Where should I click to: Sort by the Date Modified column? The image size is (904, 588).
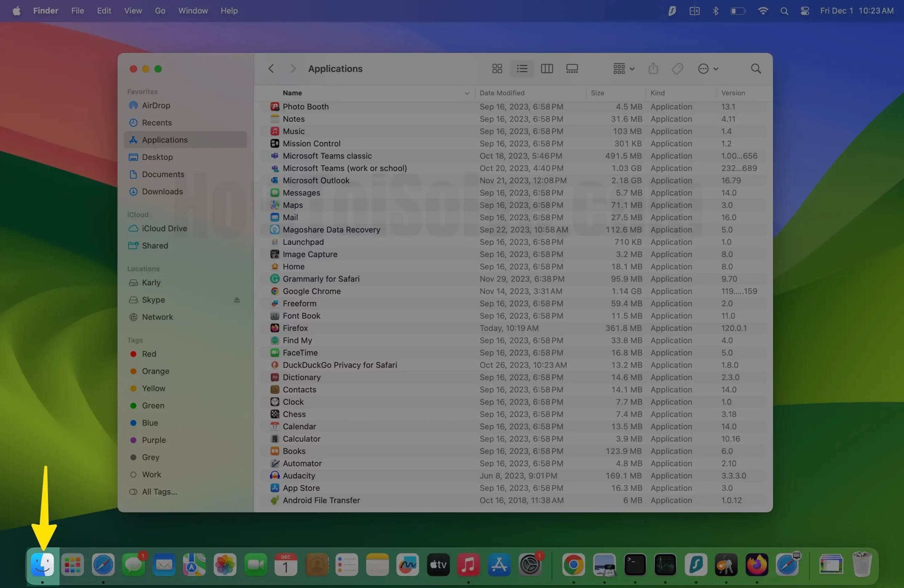pyautogui.click(x=502, y=93)
